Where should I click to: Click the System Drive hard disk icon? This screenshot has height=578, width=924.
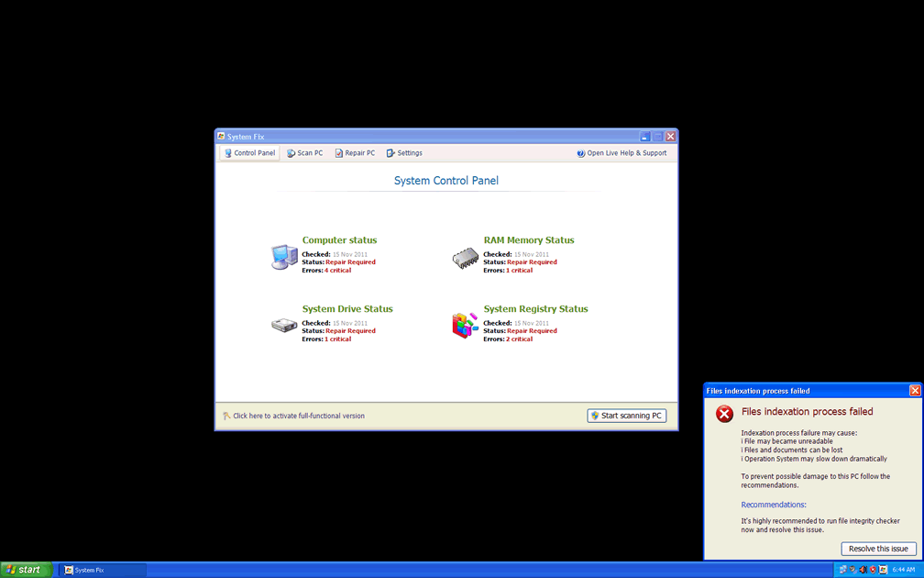tap(284, 326)
